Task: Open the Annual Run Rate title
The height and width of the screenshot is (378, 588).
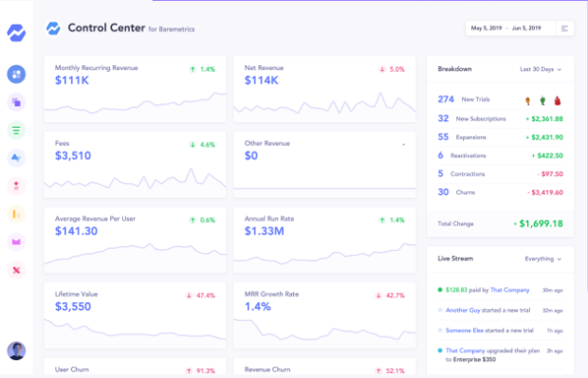Action: click(269, 219)
